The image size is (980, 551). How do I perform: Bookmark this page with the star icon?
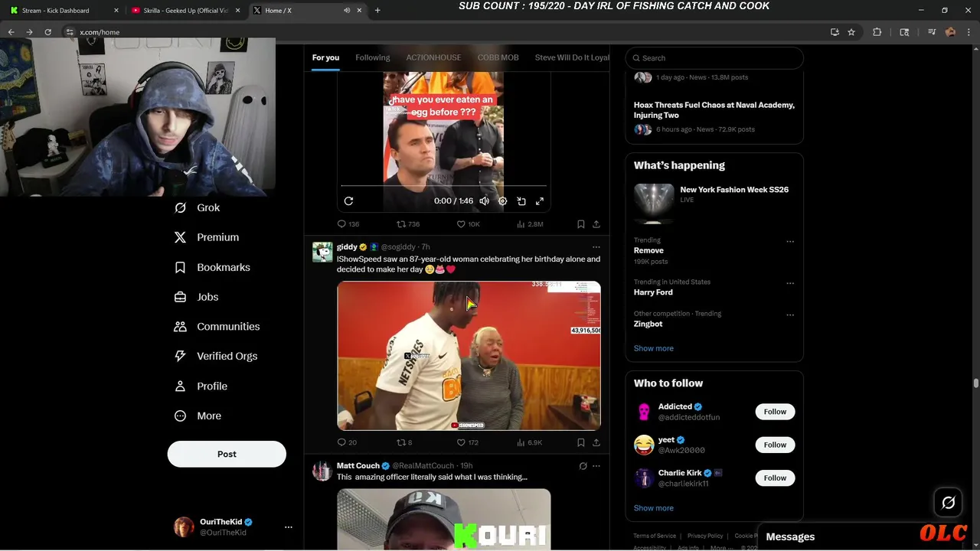point(851,32)
